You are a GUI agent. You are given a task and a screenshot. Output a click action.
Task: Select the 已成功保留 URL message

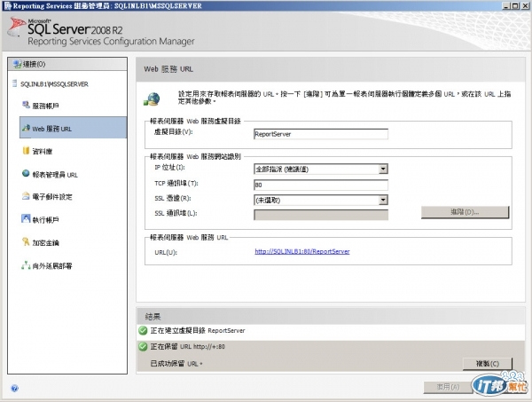pyautogui.click(x=176, y=364)
